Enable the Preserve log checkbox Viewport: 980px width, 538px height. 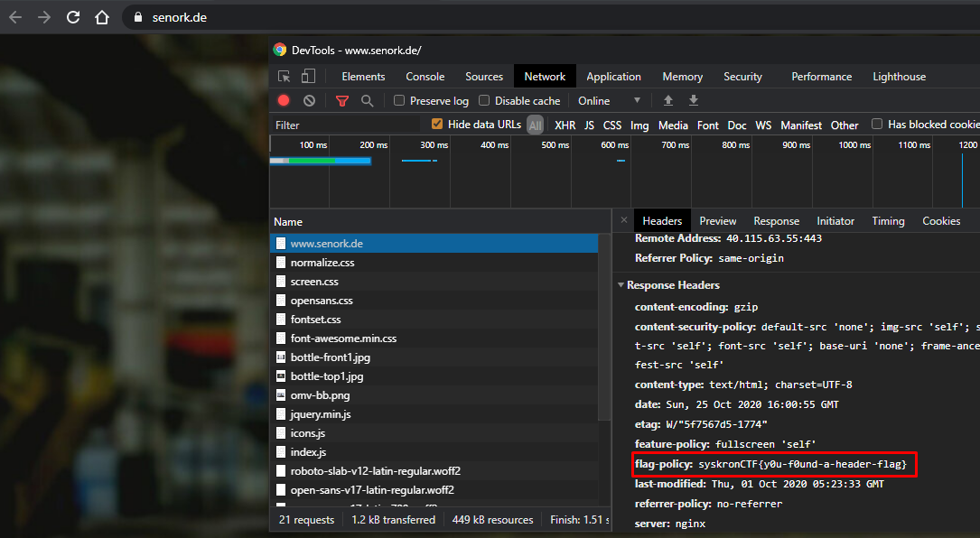tap(399, 100)
